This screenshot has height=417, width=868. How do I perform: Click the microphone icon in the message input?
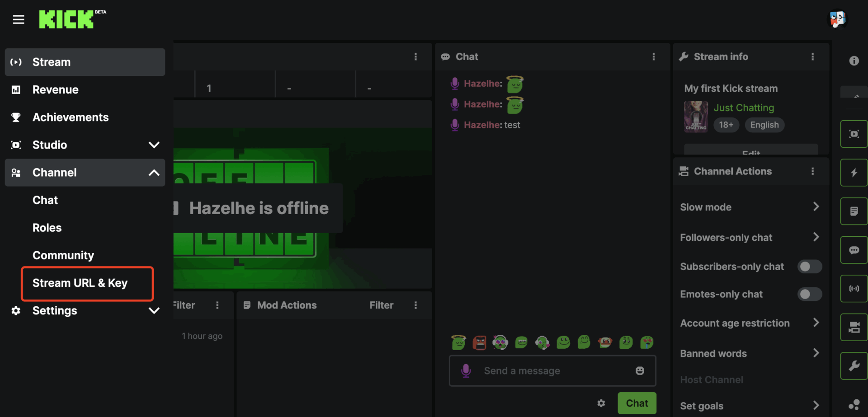[466, 370]
